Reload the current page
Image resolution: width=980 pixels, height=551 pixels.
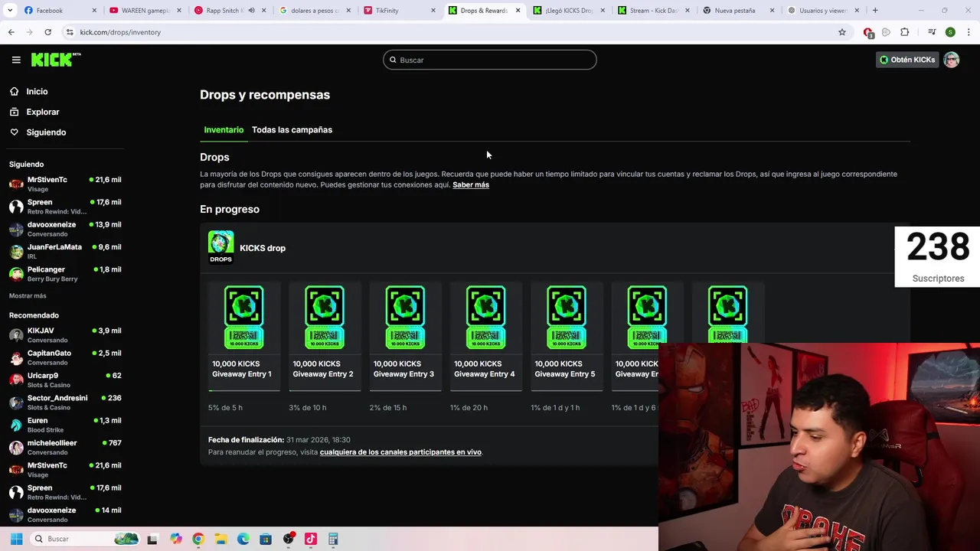(47, 32)
